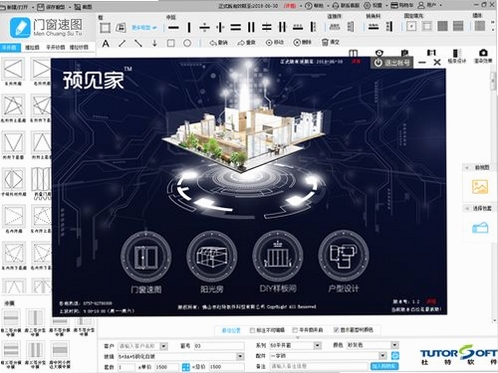Click the blue refresh icon beside 配件
Viewport: 498px width, 373px height.
tap(395, 356)
